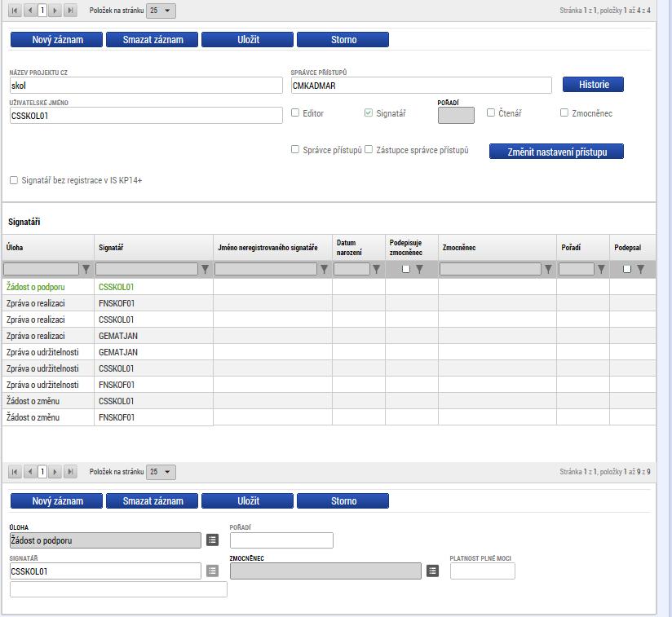Select row Zpráva o udržitelnosti GEMATJAN
Screen dimensions: 672x617
tap(329, 352)
